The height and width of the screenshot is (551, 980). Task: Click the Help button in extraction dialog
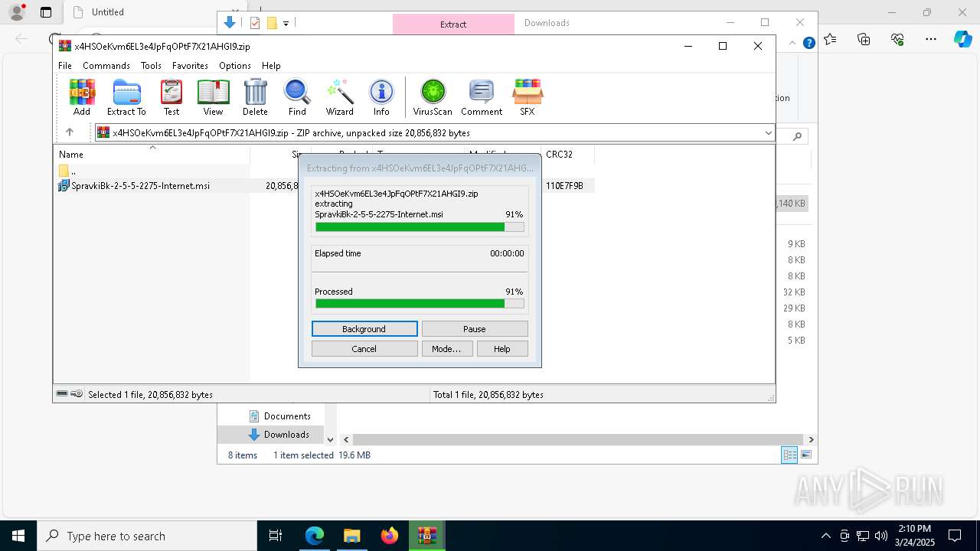[502, 349]
